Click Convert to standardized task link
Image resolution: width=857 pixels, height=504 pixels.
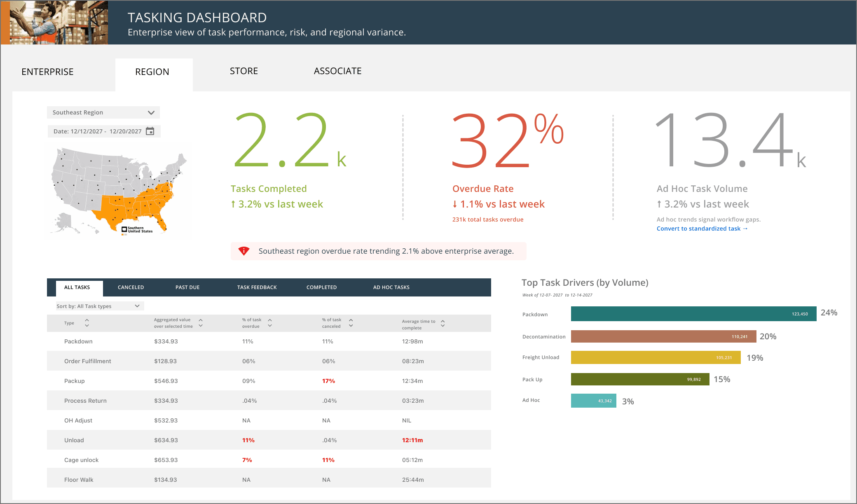click(x=702, y=229)
